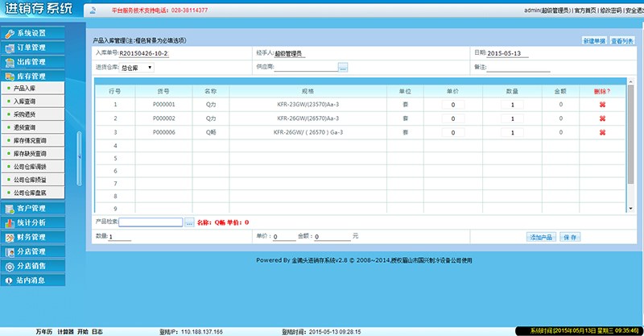Open the 分店管理 menu
This screenshot has height=336, width=644.
(32, 251)
